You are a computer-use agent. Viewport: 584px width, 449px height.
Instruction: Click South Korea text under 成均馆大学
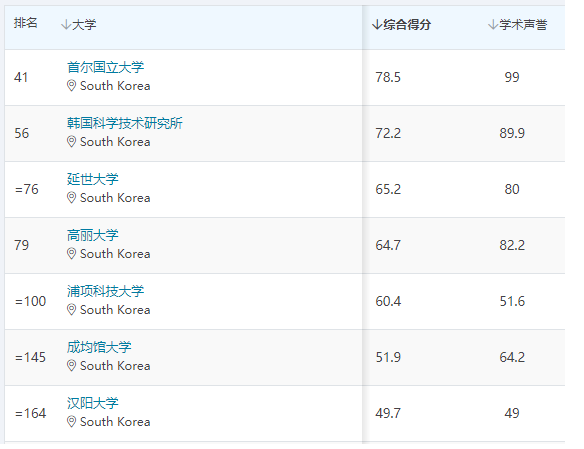115,366
